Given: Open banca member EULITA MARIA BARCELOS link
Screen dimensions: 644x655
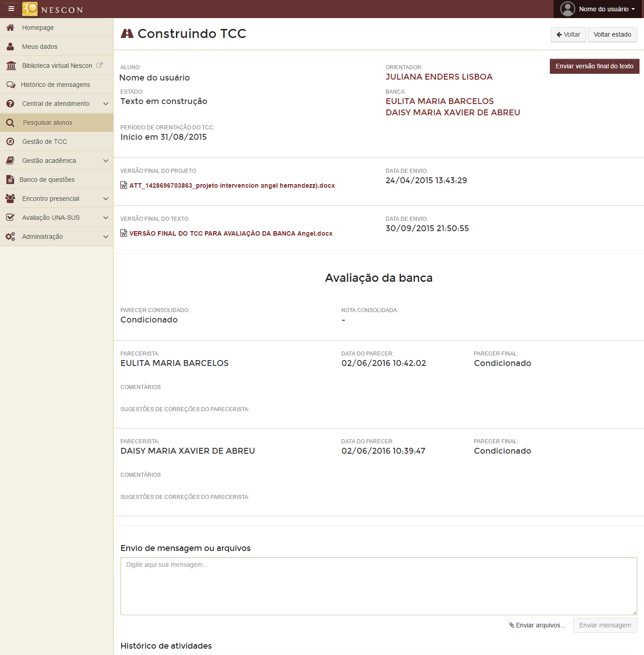Looking at the screenshot, I should point(439,101).
